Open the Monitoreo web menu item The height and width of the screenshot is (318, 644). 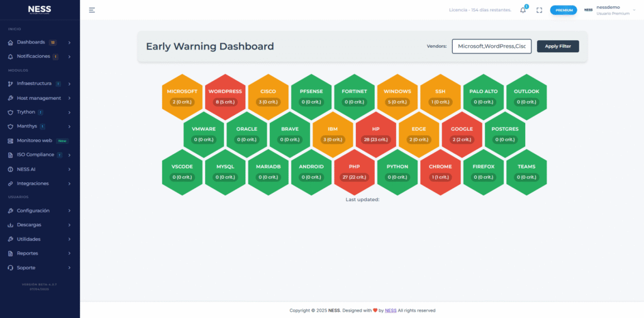point(35,140)
